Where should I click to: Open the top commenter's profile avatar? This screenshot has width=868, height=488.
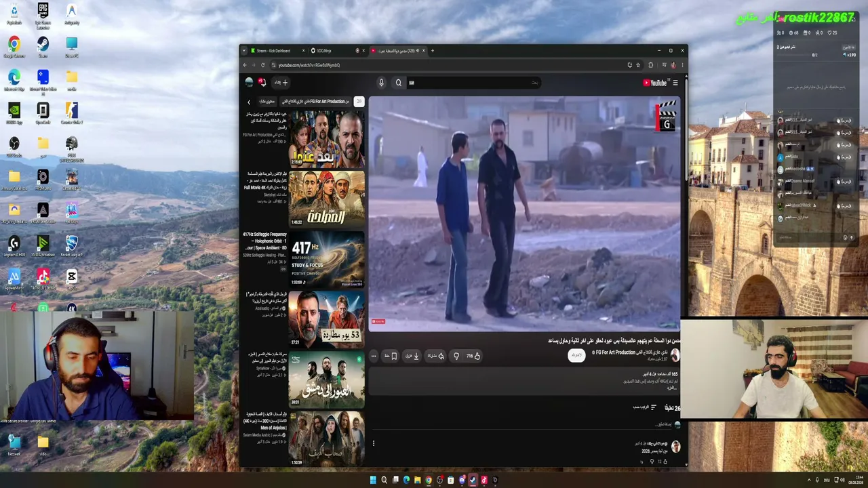tap(675, 446)
